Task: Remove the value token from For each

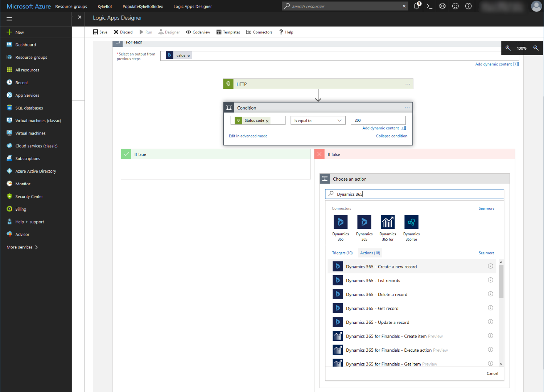Action: tap(189, 56)
